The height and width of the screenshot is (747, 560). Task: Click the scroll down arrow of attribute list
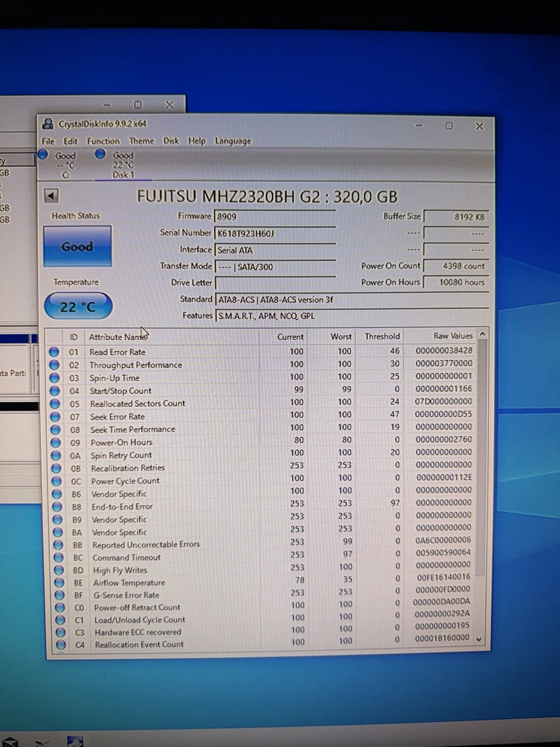click(x=480, y=639)
